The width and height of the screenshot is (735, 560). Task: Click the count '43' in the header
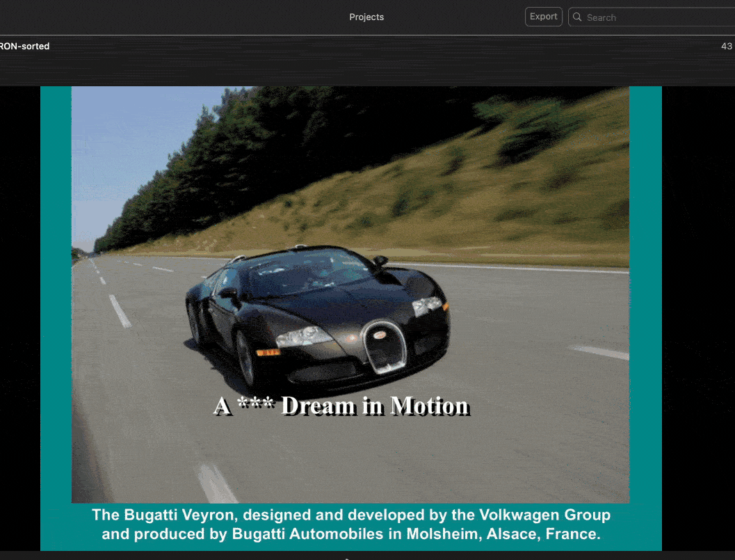pyautogui.click(x=726, y=46)
